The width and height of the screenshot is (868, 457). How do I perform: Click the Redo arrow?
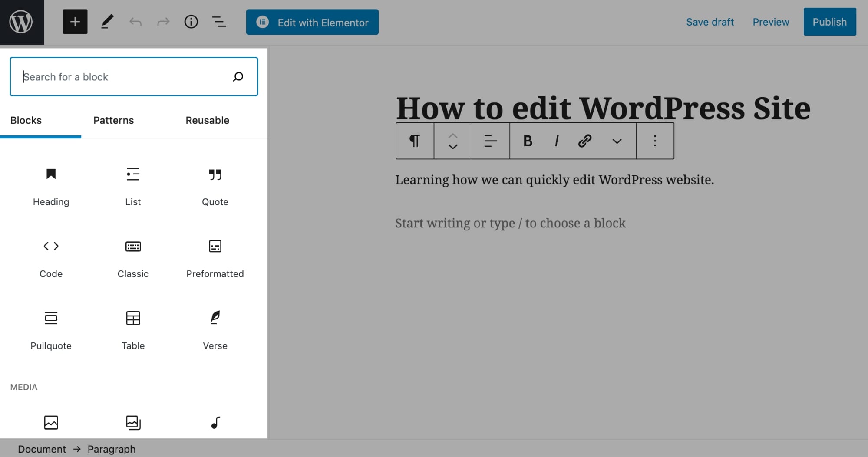pyautogui.click(x=163, y=22)
